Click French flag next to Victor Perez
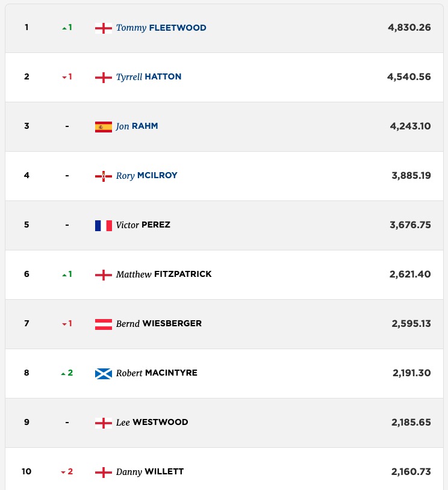448x490 pixels. tap(104, 226)
